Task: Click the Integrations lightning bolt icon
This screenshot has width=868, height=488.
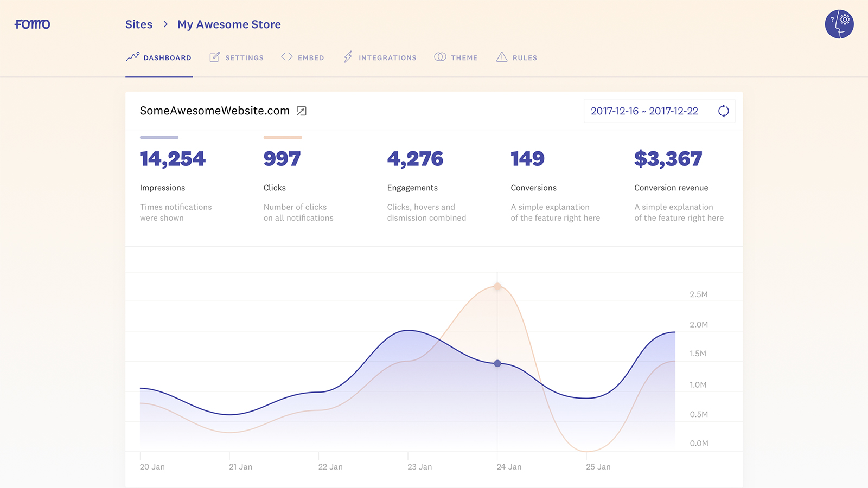Action: pyautogui.click(x=348, y=56)
